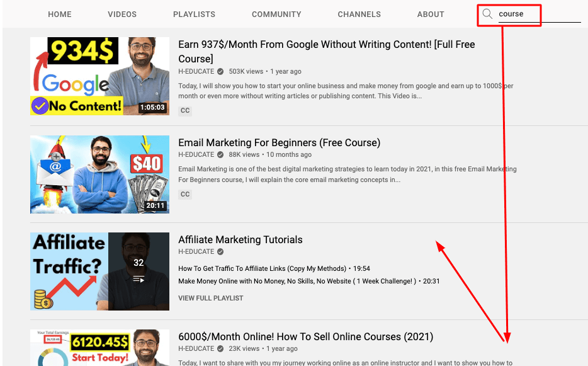Click the $40 email marketing thumbnail

pyautogui.click(x=99, y=174)
